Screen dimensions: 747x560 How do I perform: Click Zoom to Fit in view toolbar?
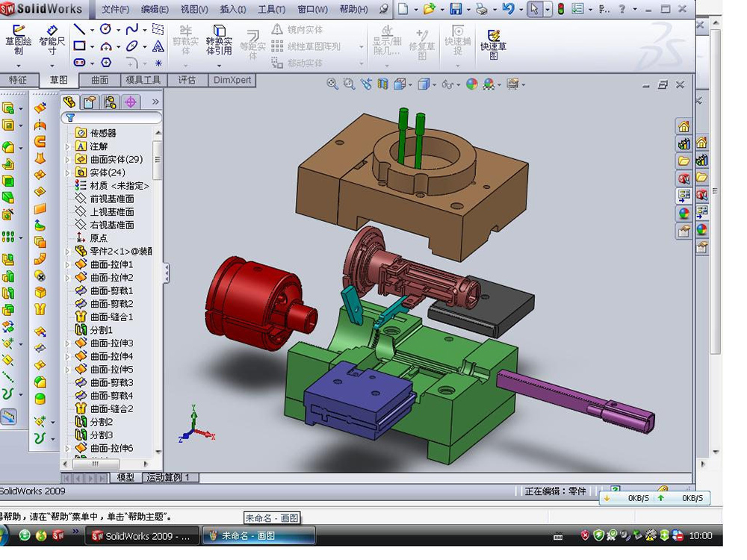(332, 84)
